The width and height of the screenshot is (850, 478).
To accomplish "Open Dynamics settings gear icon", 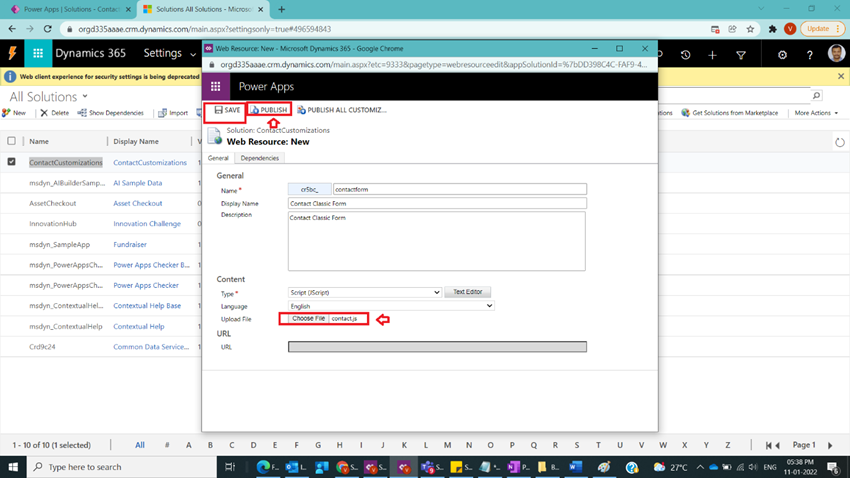I will coord(782,54).
